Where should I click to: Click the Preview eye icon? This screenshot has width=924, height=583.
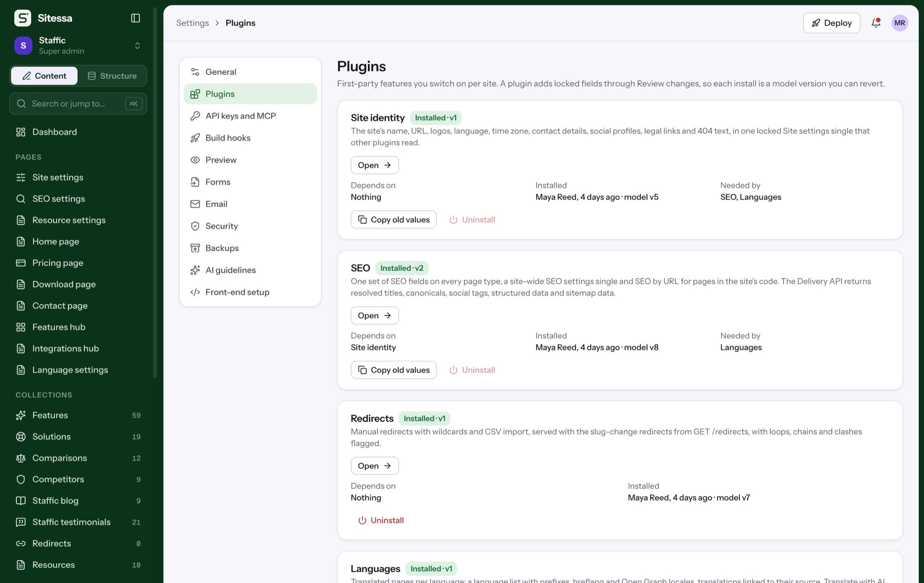(x=195, y=160)
